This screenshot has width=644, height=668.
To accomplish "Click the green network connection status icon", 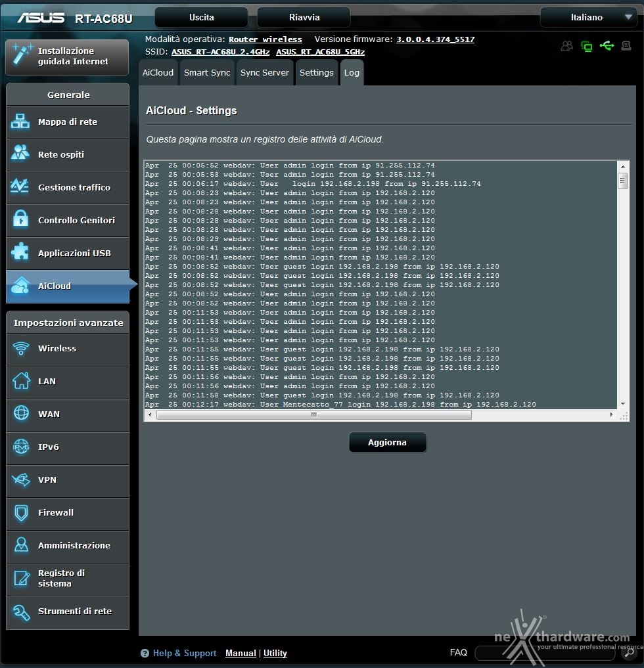I will pyautogui.click(x=587, y=46).
